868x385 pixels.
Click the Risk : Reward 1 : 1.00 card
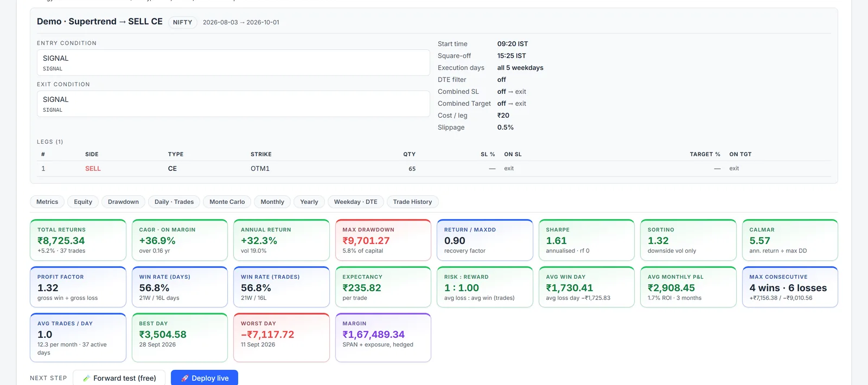[485, 287]
